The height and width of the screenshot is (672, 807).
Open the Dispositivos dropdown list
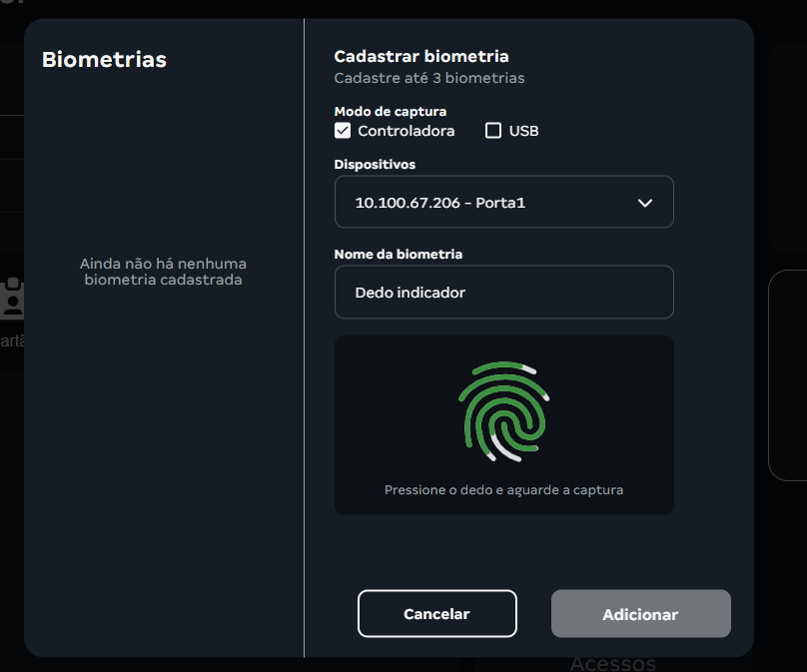[x=503, y=203]
